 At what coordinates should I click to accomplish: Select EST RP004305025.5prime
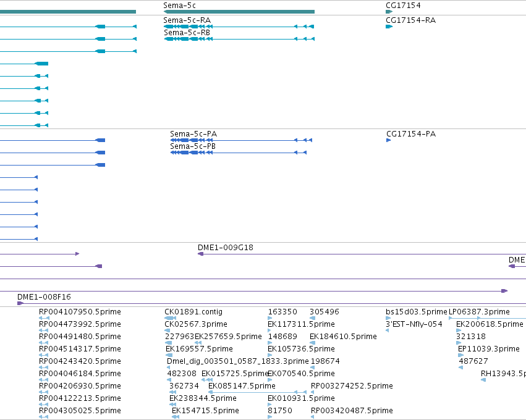click(80, 411)
